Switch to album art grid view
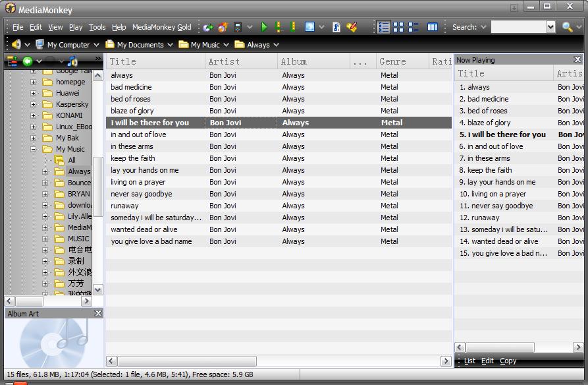 pyautogui.click(x=398, y=27)
